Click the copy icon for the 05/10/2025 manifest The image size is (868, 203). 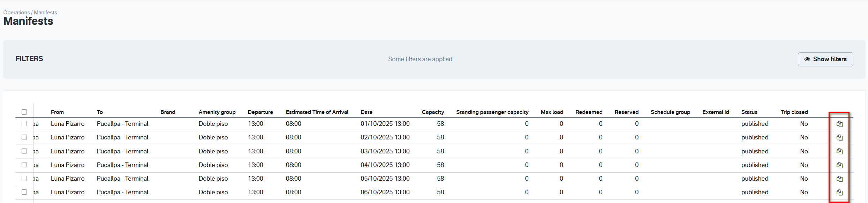839,179
